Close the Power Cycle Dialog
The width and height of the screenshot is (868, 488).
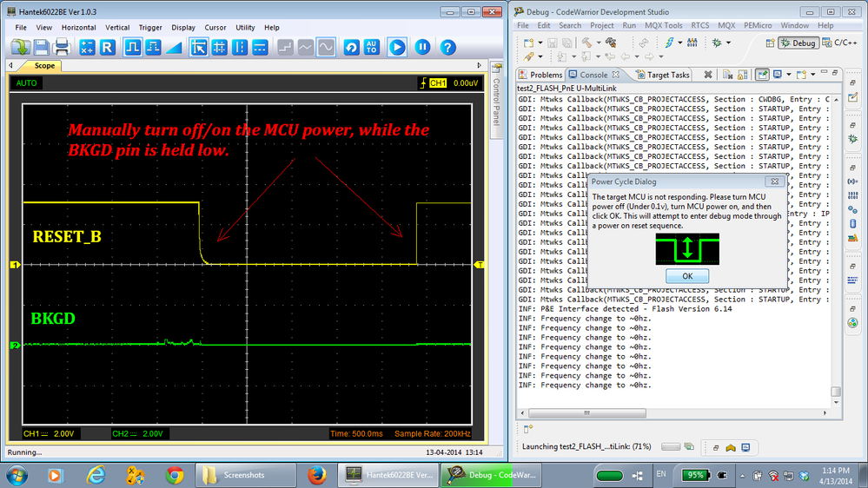774,181
